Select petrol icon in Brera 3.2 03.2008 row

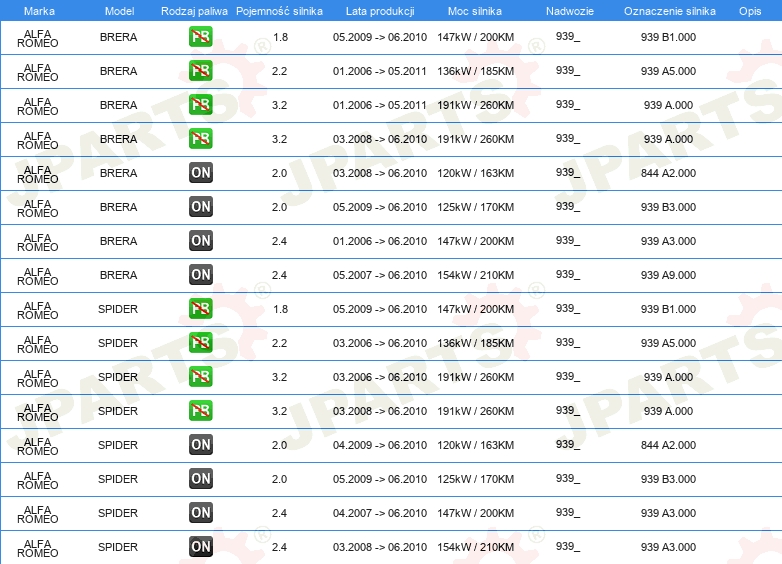(200, 139)
